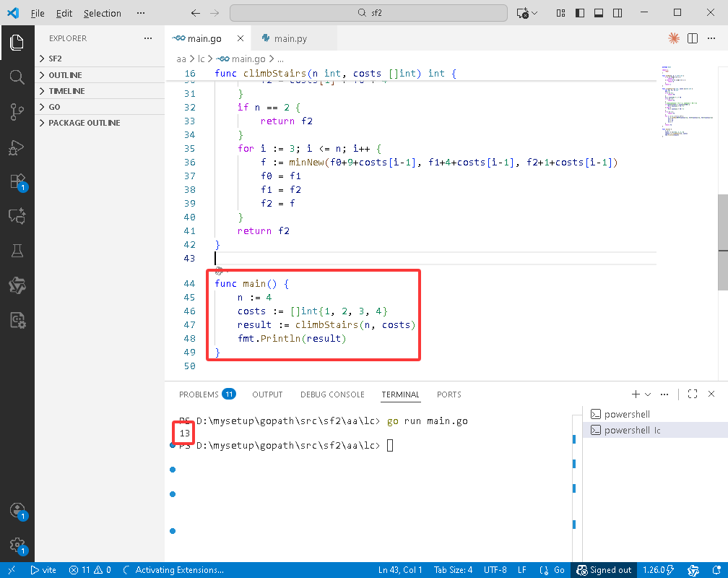Open the chat sparkle sidebar icon

tap(17, 216)
